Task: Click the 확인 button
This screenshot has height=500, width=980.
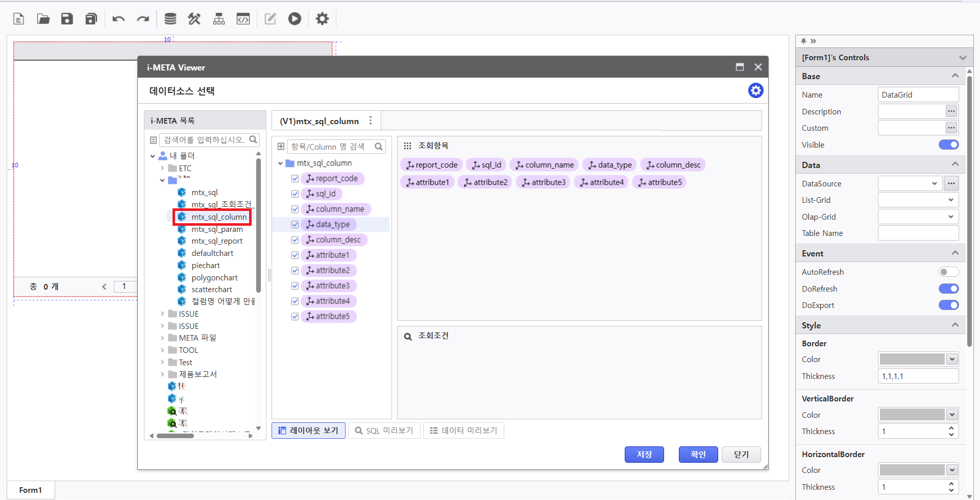Action: tap(698, 455)
